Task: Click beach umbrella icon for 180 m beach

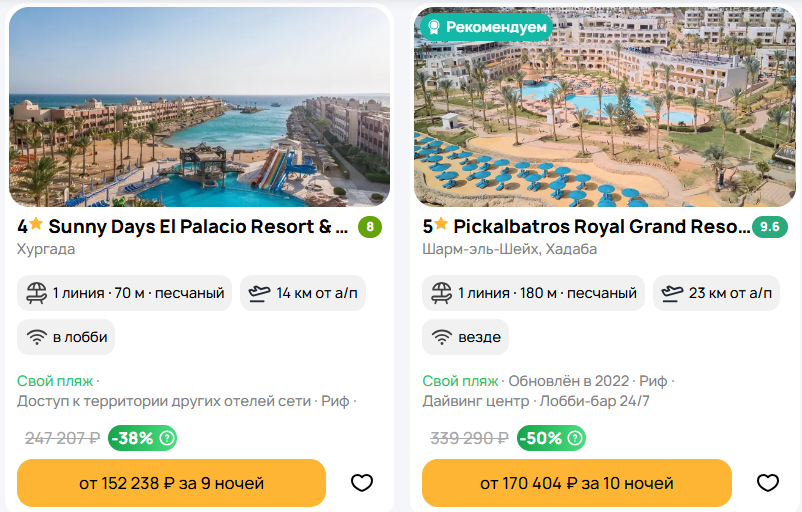Action: (441, 293)
